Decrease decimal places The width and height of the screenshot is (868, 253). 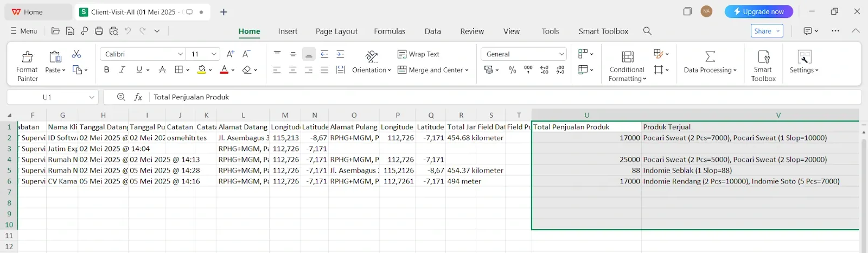tap(560, 69)
